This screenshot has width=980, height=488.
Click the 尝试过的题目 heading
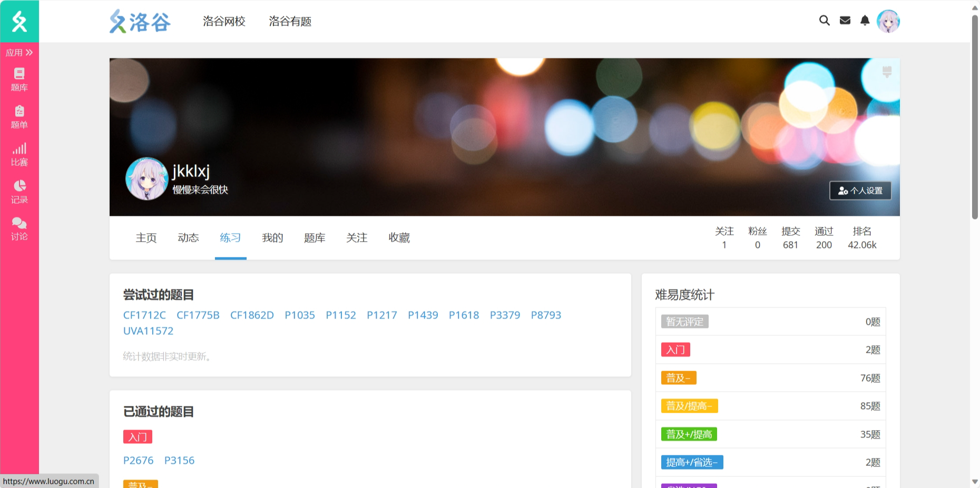point(159,295)
